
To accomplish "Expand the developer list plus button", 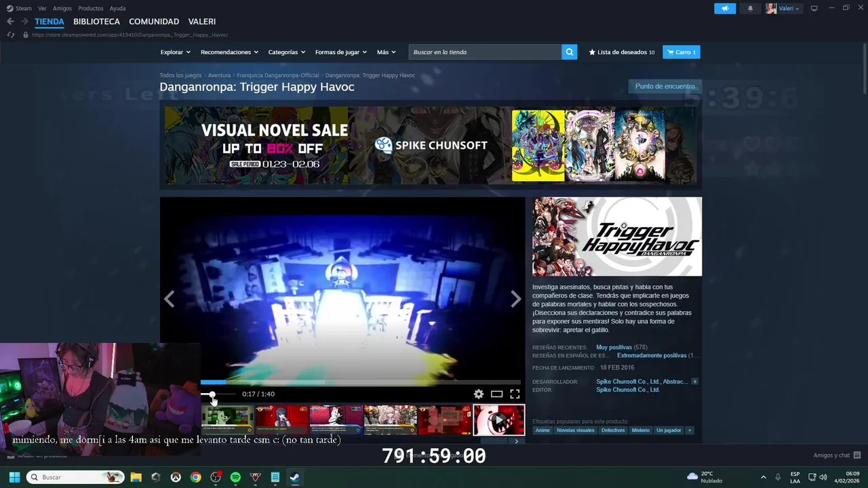I will point(694,382).
